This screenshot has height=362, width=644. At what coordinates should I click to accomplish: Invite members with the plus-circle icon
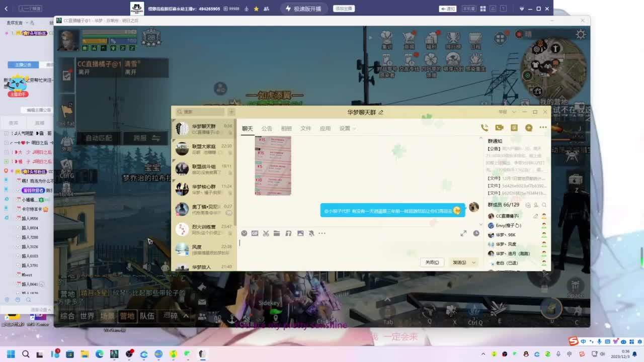pyautogui.click(x=529, y=128)
